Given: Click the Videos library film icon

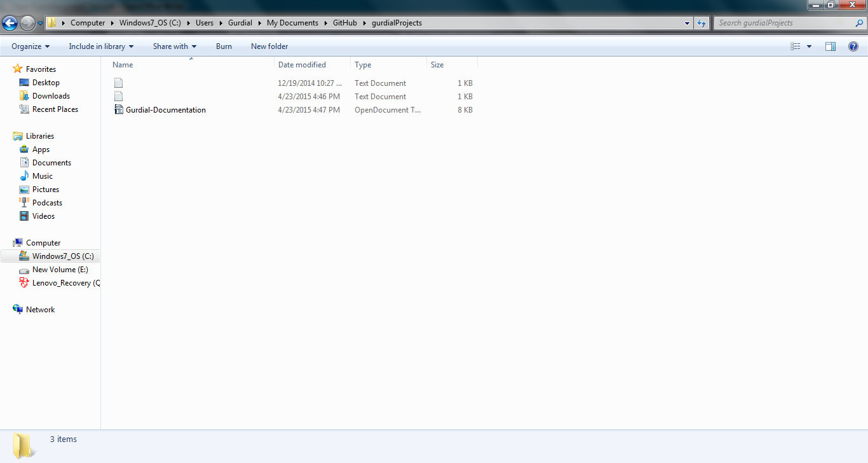Looking at the screenshot, I should [x=24, y=216].
